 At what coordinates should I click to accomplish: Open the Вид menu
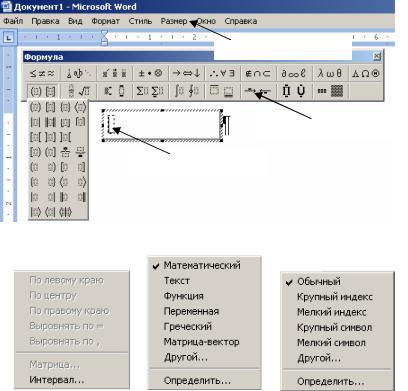(75, 21)
